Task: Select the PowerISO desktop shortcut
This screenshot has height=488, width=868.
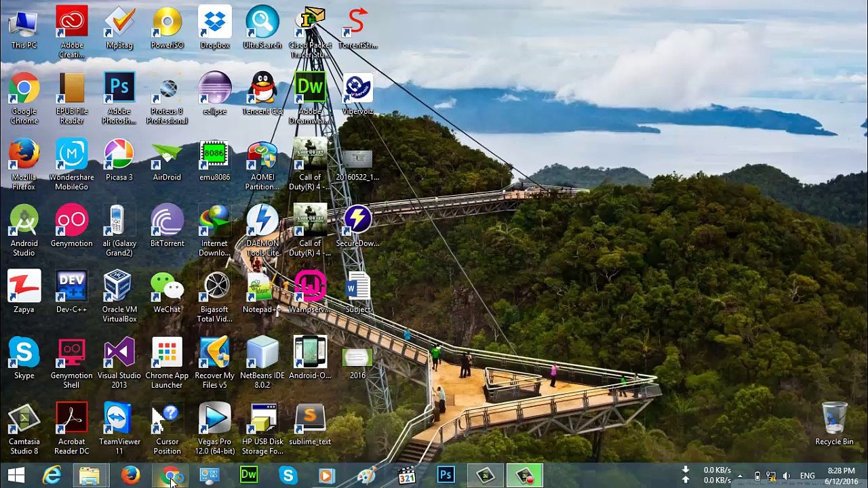Action: coord(167,27)
